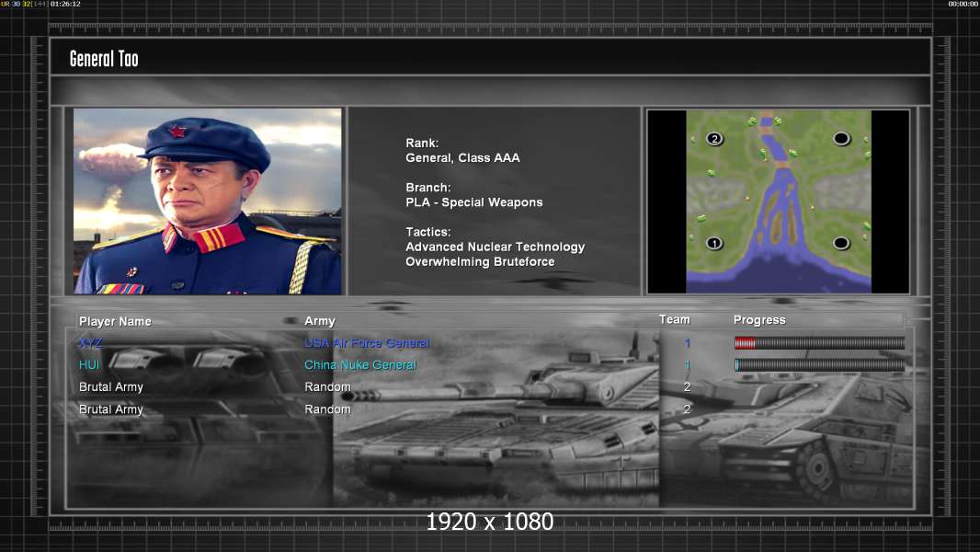Click start position marker 1 on minimap
The width and height of the screenshot is (980, 552).
[714, 243]
